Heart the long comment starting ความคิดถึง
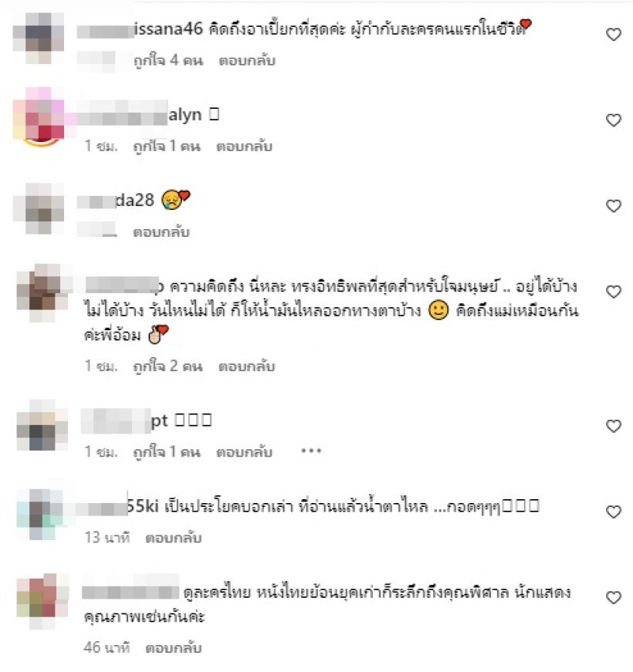 tap(613, 291)
